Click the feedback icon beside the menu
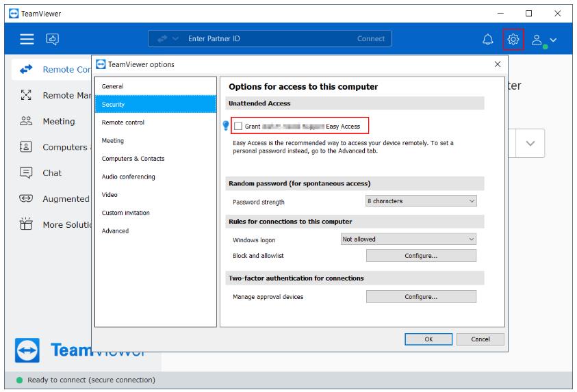 pyautogui.click(x=53, y=40)
